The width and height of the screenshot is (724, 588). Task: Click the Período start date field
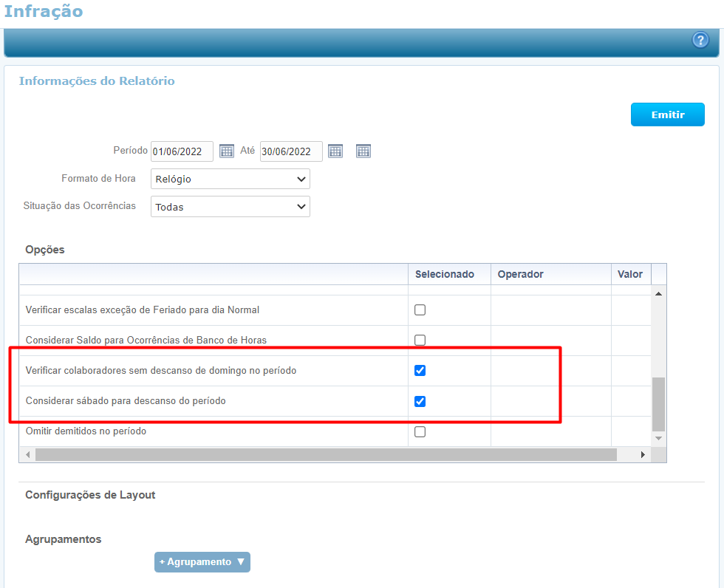click(182, 151)
